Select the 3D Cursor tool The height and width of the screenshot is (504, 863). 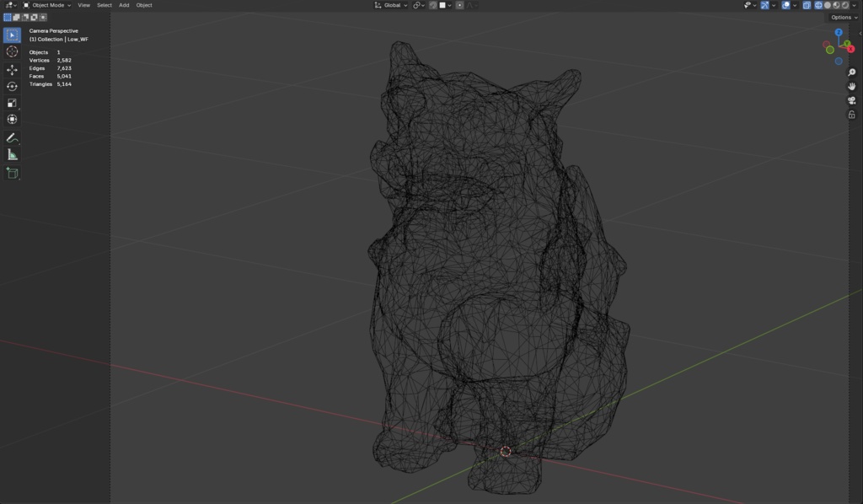12,51
